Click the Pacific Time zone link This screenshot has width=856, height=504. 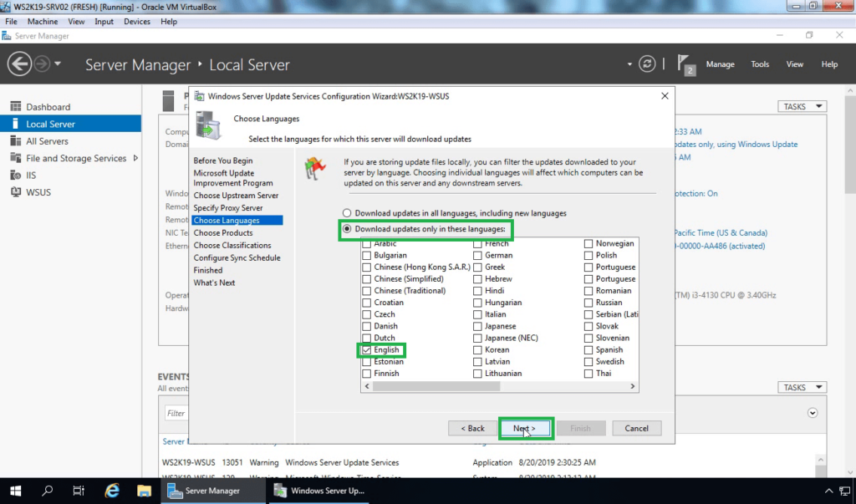tap(721, 232)
